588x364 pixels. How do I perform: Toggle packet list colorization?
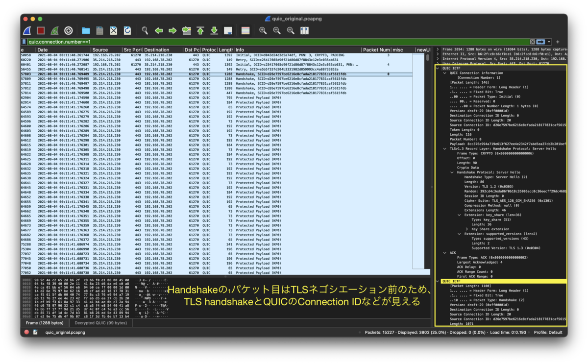245,30
